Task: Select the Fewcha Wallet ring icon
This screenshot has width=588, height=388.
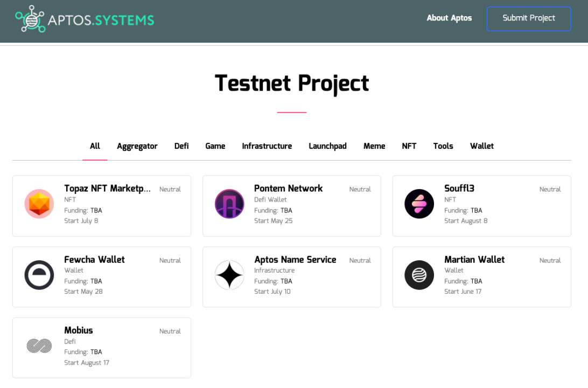Action: pyautogui.click(x=39, y=275)
